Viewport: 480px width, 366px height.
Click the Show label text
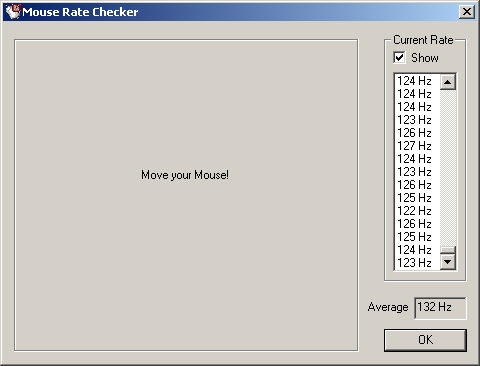(425, 58)
